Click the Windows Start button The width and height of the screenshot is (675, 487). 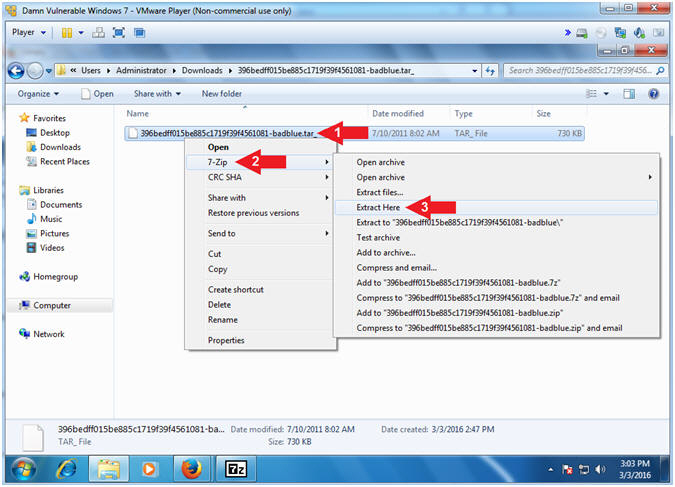pos(24,469)
